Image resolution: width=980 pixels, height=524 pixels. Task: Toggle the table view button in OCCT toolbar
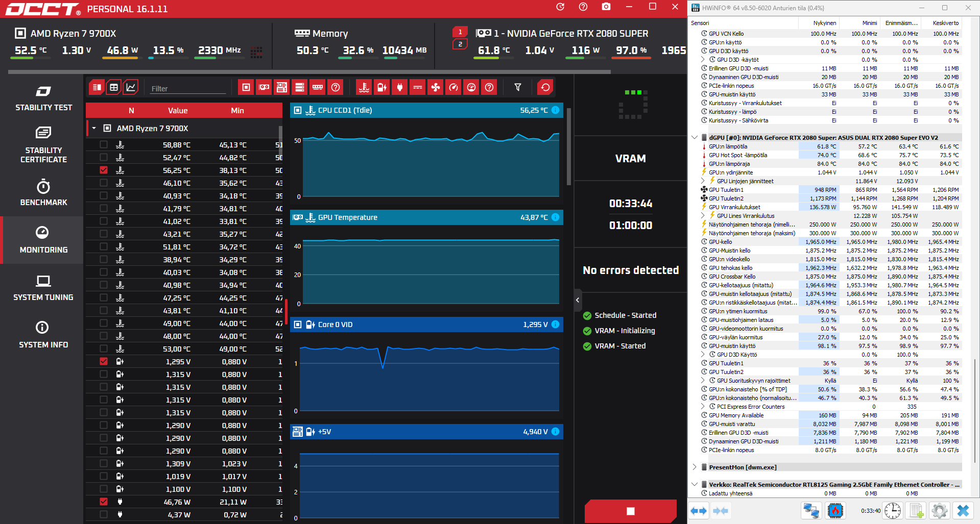tap(114, 87)
